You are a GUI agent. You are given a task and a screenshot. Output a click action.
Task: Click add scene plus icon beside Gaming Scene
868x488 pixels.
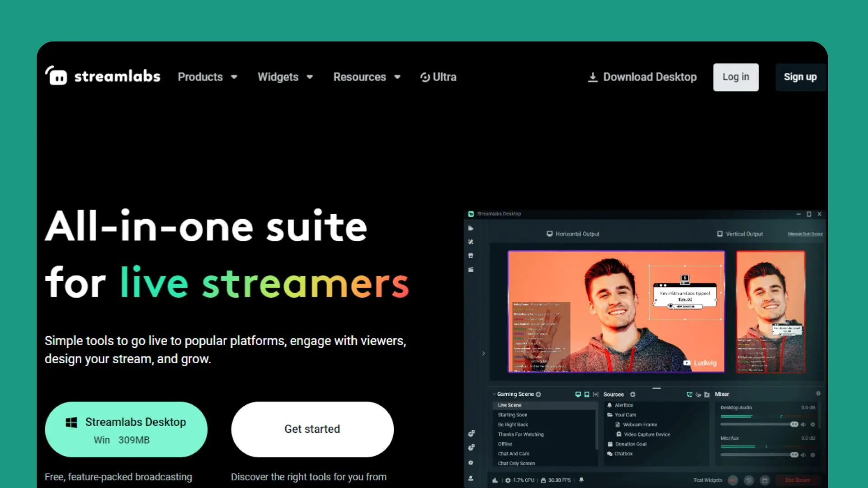(538, 394)
